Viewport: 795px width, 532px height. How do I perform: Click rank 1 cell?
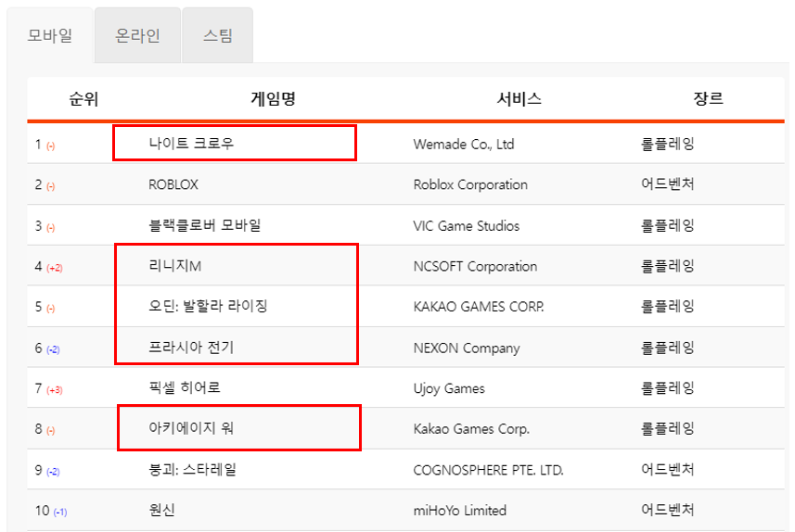[x=45, y=145]
